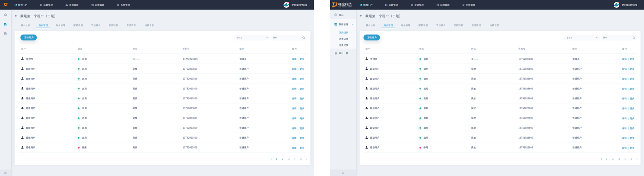Click the audit billing icon in collapsed sidebar

[5, 33]
